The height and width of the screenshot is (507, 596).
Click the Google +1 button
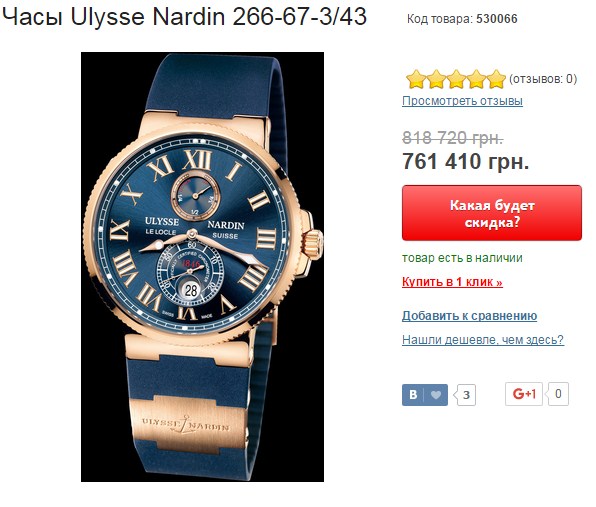pos(524,394)
